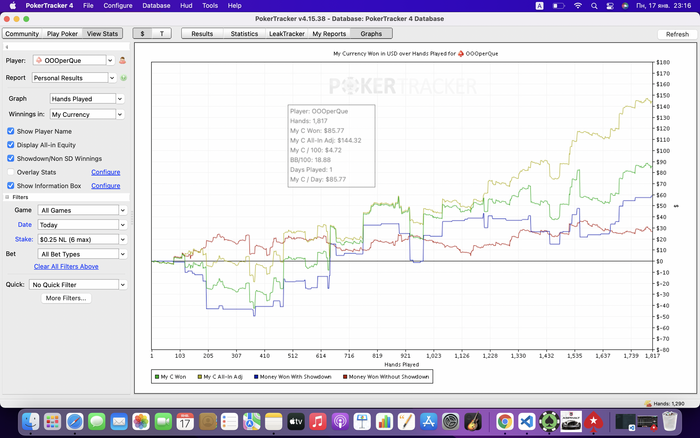Disable Showdown/Non SD Winnings

11,158
